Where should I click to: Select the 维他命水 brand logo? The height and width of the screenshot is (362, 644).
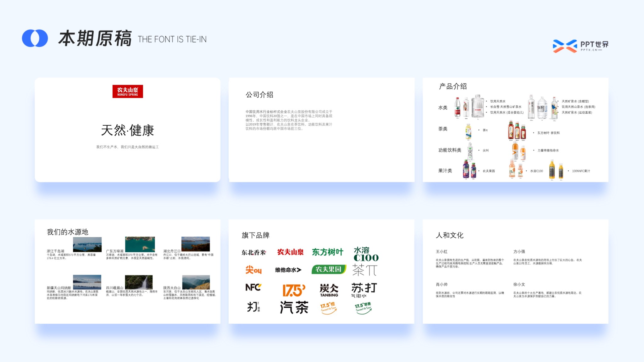click(x=288, y=270)
